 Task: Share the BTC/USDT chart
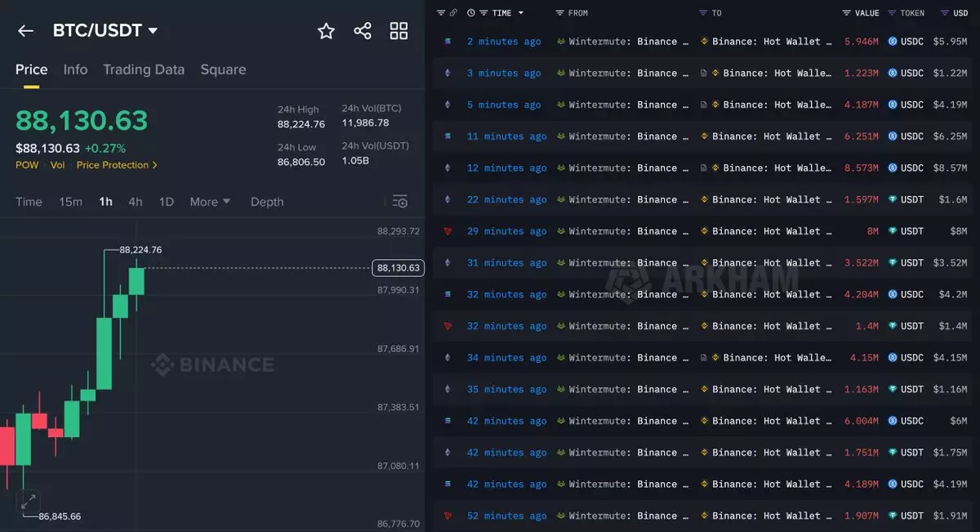click(x=363, y=31)
